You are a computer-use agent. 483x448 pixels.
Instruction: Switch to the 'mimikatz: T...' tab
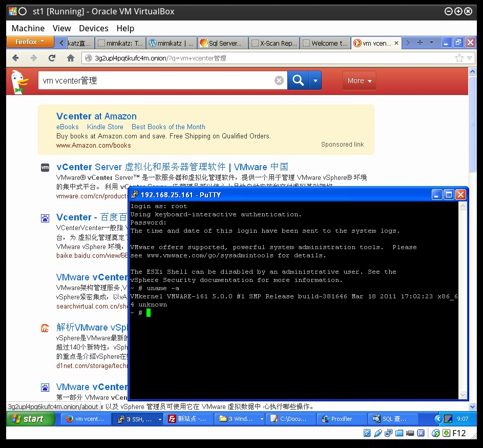pyautogui.click(x=121, y=43)
